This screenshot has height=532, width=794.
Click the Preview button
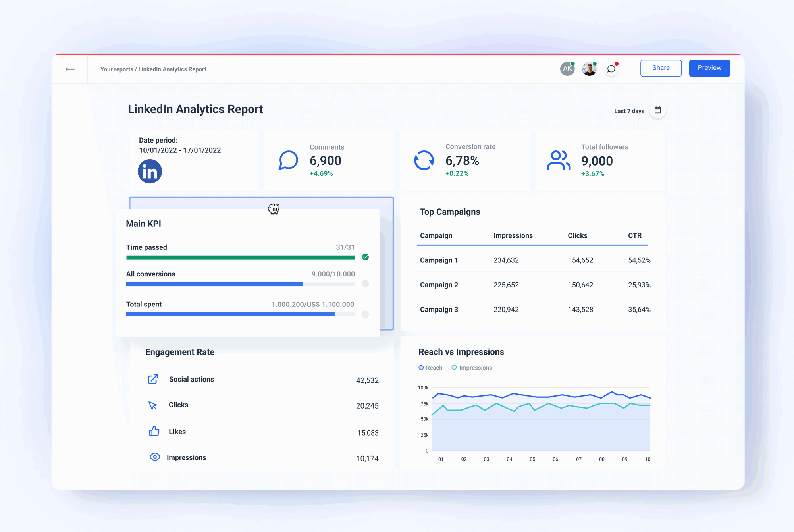point(709,68)
